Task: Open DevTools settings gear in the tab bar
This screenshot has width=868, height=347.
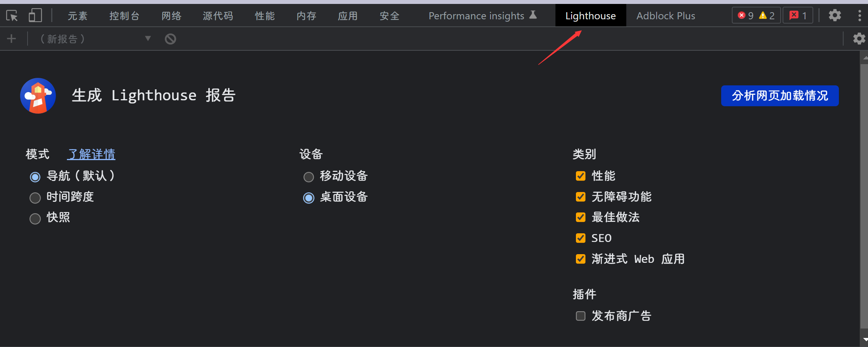Action: [x=835, y=16]
